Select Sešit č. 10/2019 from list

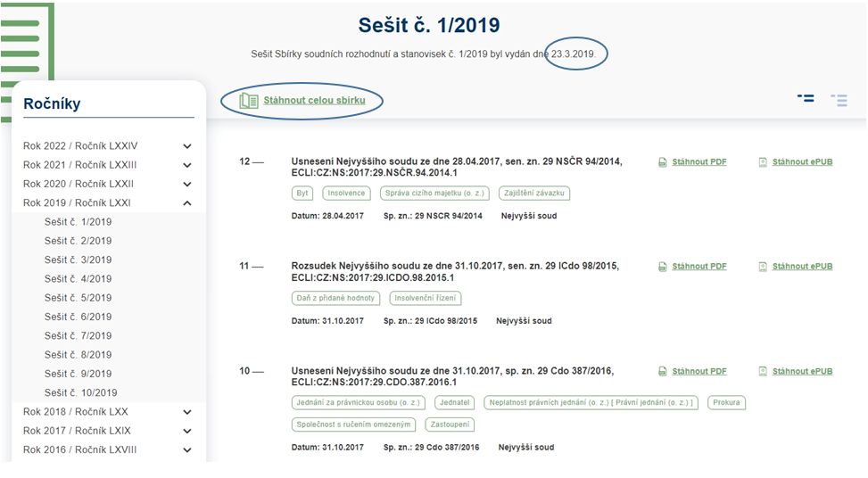tap(81, 392)
